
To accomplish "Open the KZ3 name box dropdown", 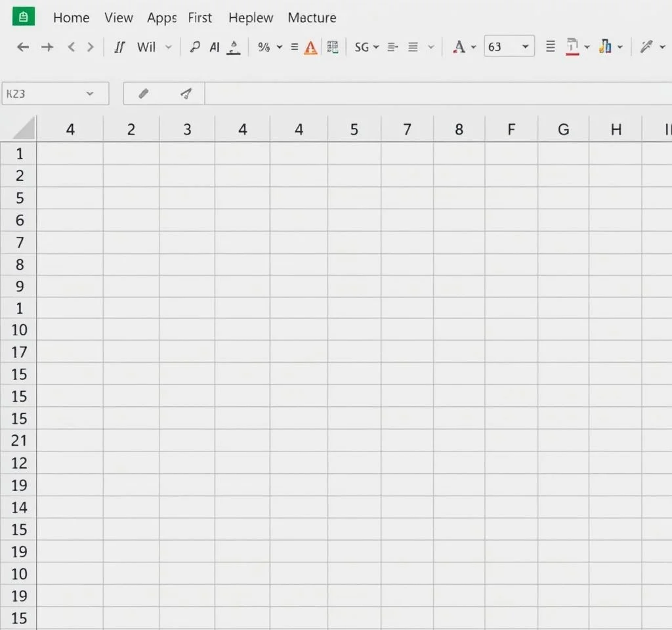I will click(90, 94).
